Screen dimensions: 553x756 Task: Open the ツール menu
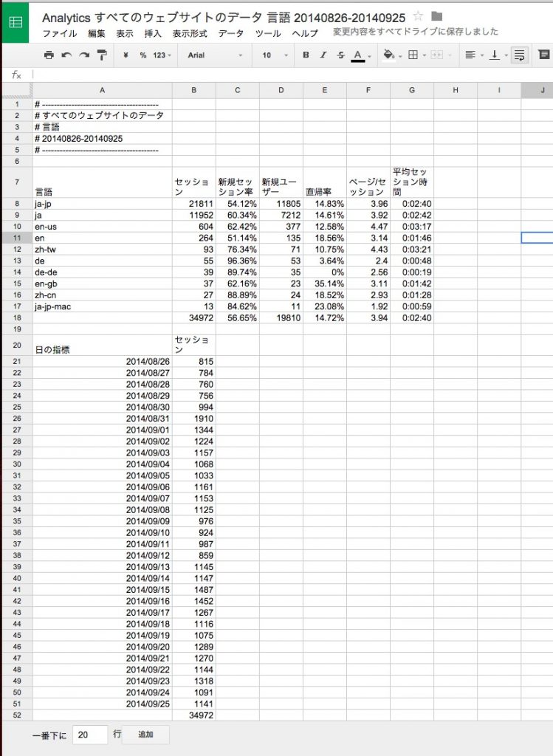pyautogui.click(x=268, y=33)
